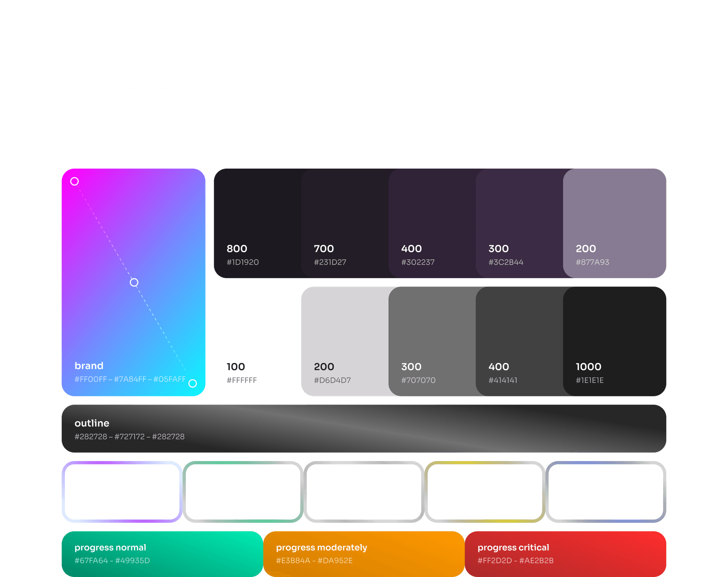
Task: Select the progress moderately orange bar
Action: pos(364,554)
